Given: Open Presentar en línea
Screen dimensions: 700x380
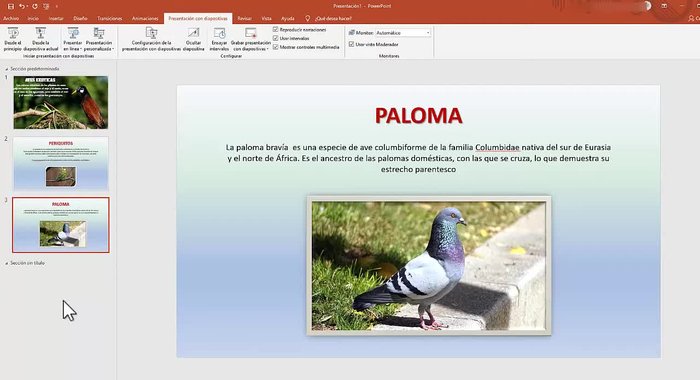Looking at the screenshot, I should (x=73, y=39).
